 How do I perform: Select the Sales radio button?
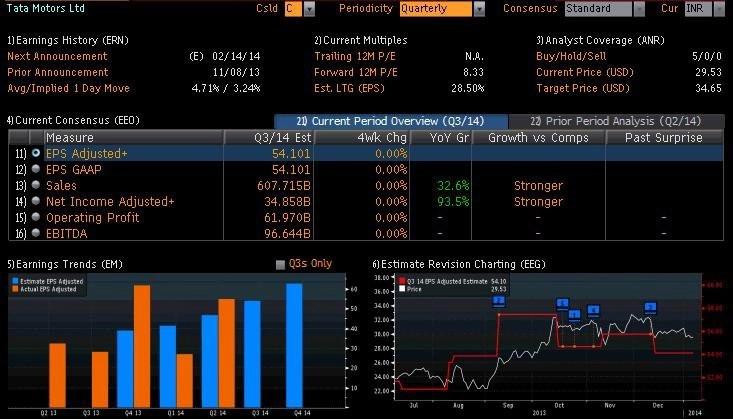pyautogui.click(x=36, y=185)
